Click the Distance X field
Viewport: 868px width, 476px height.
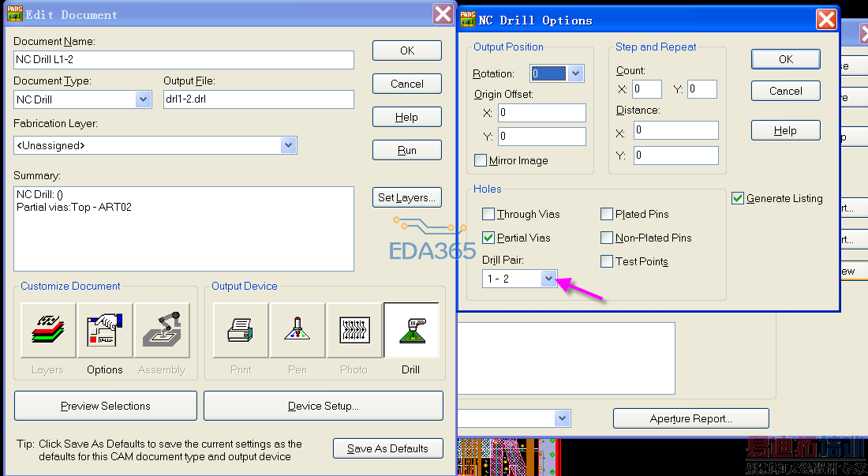click(676, 130)
